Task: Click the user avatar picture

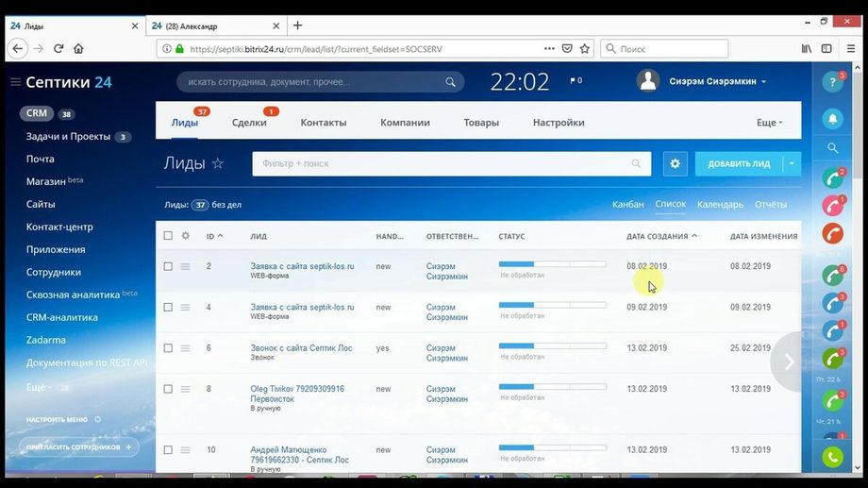Action: (647, 81)
